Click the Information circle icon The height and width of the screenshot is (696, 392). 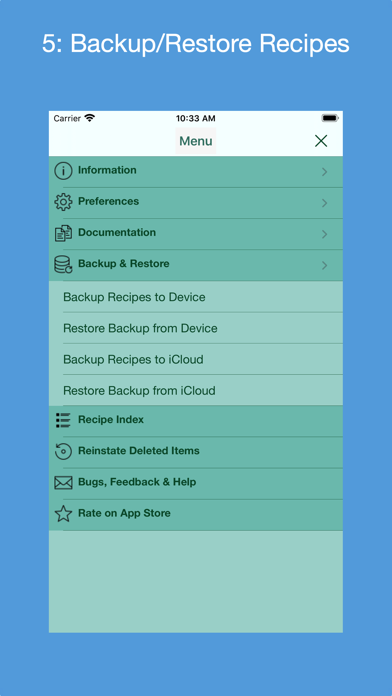coord(63,170)
